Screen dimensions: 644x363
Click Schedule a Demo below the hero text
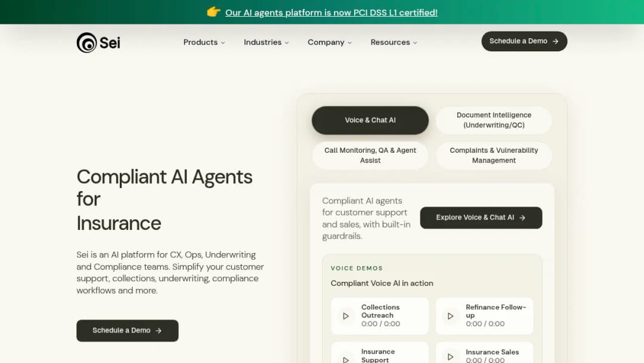click(x=128, y=331)
